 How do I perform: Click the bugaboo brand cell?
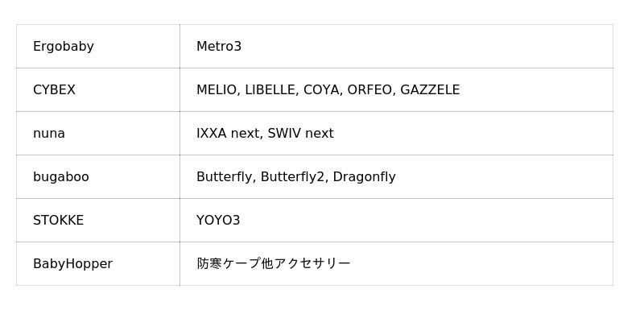97,177
